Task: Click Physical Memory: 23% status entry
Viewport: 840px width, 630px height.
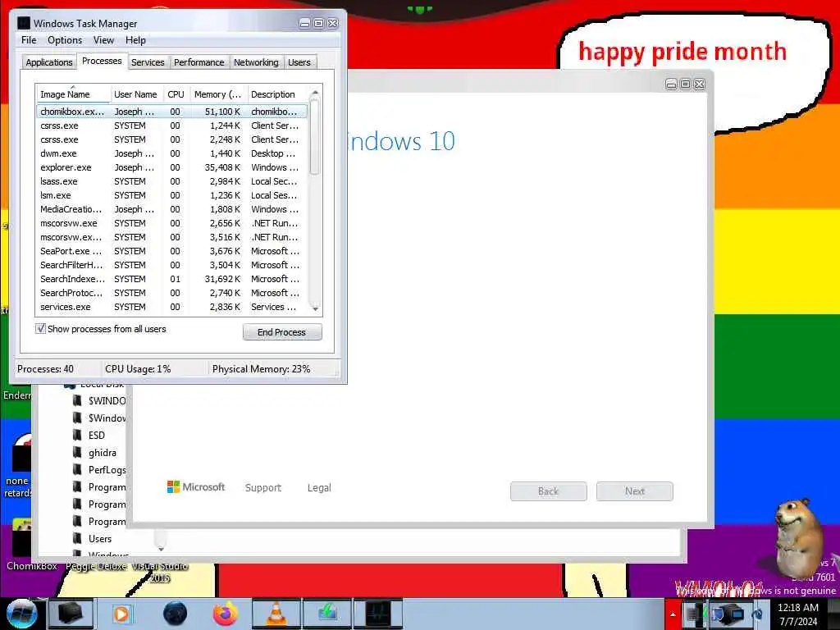Action: (261, 369)
